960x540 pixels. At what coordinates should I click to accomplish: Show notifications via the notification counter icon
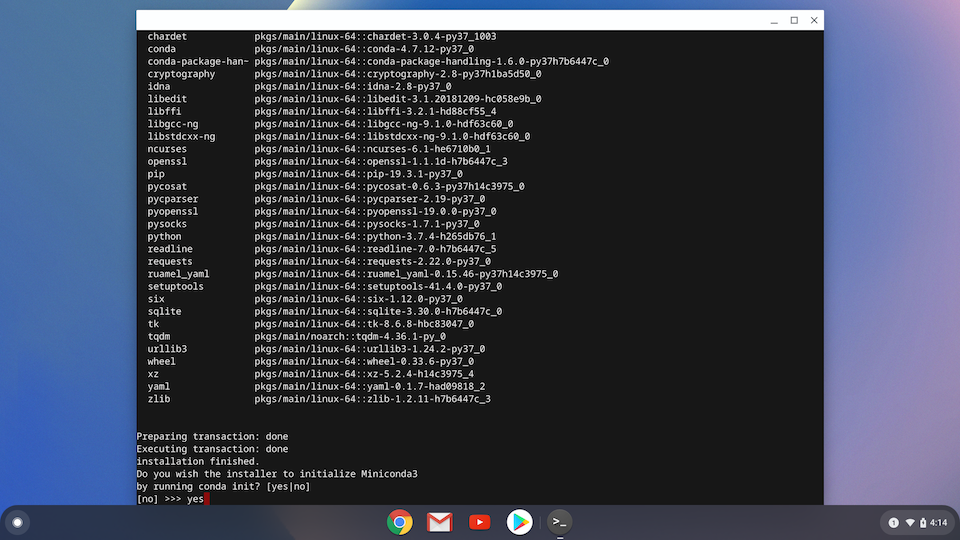(x=893, y=522)
